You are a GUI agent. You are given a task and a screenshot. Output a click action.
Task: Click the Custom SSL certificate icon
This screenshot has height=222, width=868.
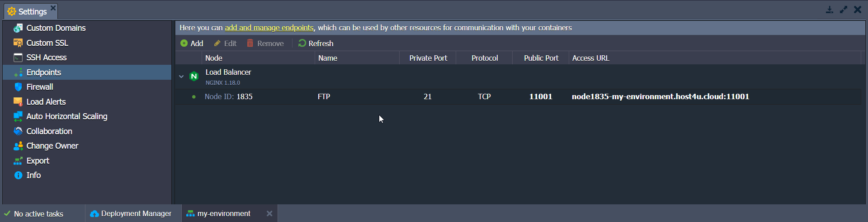pyautogui.click(x=18, y=43)
